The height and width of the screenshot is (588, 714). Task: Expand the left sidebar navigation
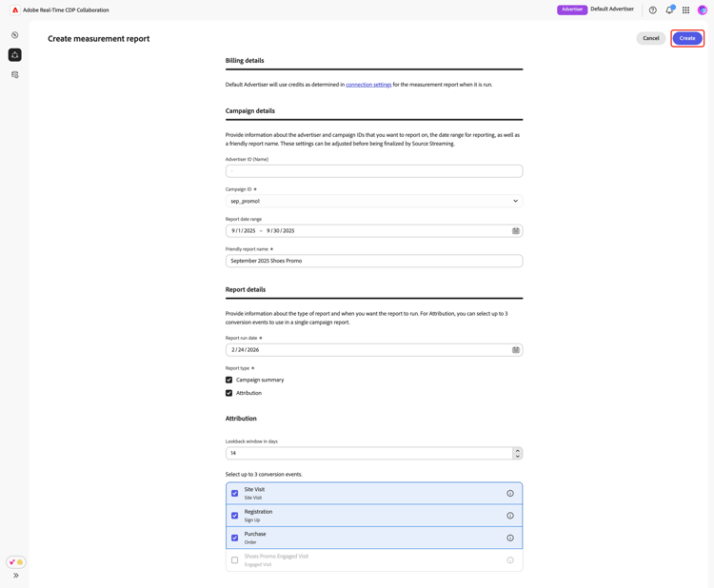pyautogui.click(x=16, y=576)
